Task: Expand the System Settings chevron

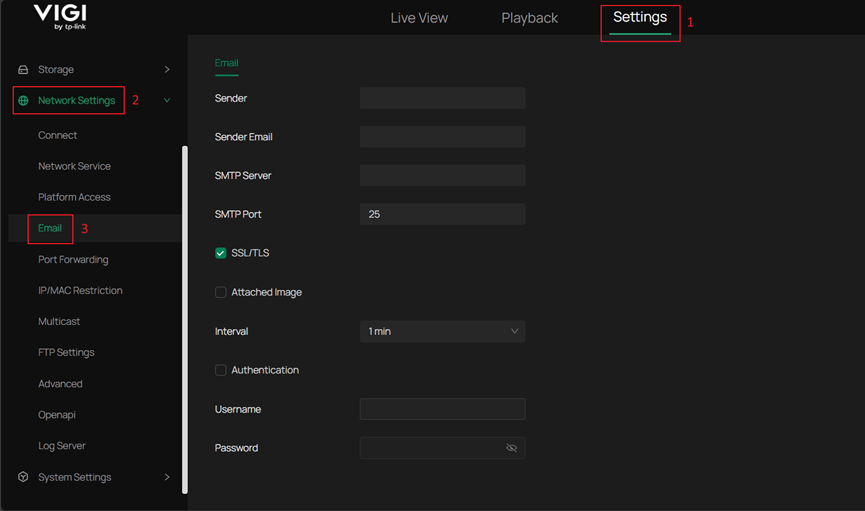Action: 167,478
